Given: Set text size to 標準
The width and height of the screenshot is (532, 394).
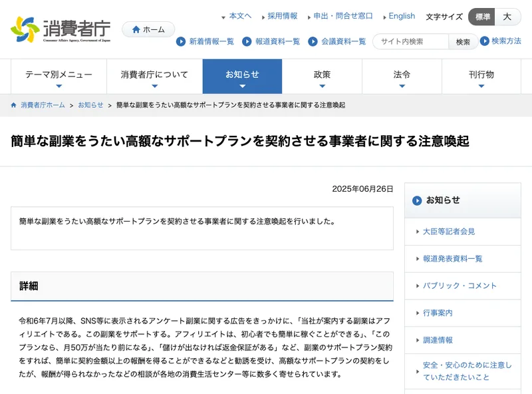Looking at the screenshot, I should 481,17.
